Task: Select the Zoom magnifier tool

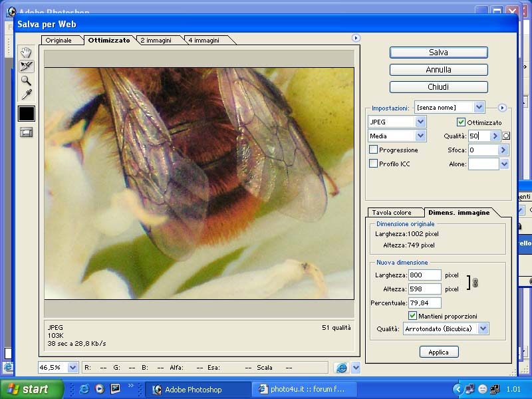Action: [26, 80]
